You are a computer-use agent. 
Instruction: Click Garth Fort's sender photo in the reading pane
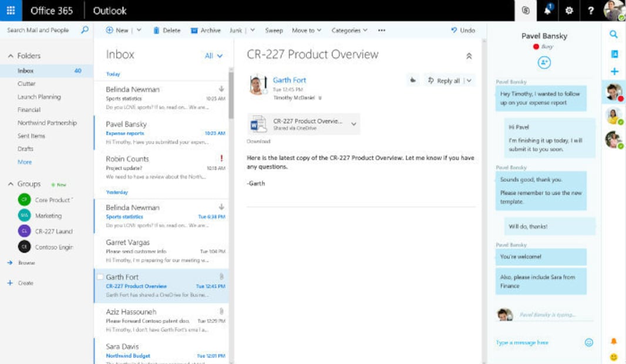pyautogui.click(x=258, y=85)
